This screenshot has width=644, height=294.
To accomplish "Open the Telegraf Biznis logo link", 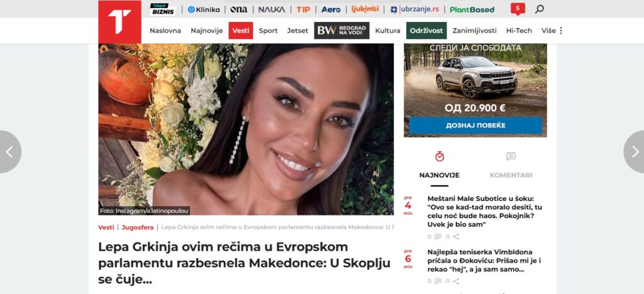I will coord(163,9).
